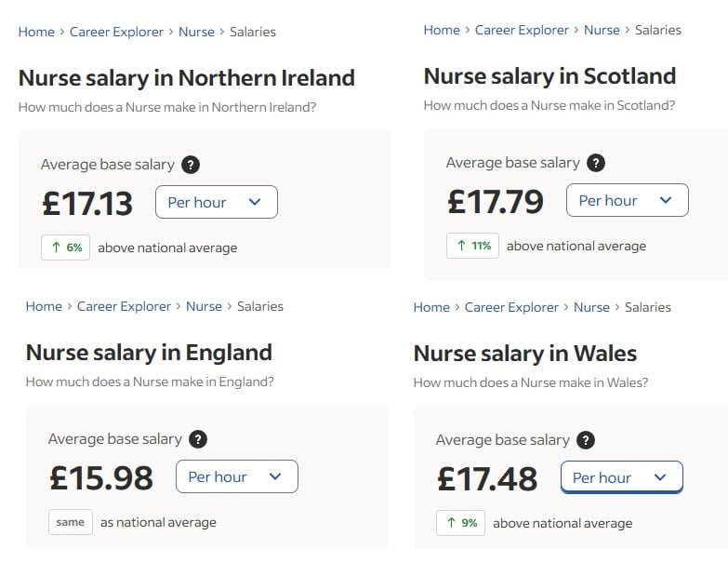Viewport: 728px width, 576px height.
Task: Open Career Explorer link in Wales breadcrumb
Action: (511, 307)
